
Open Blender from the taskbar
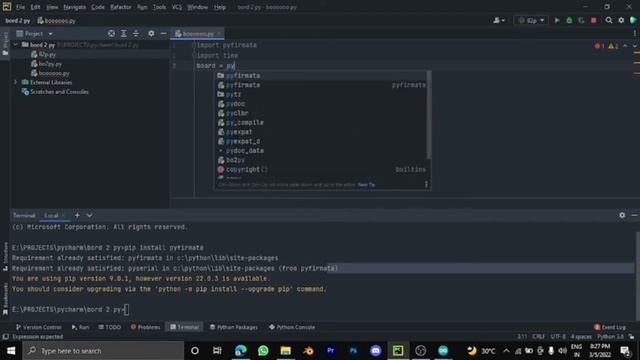[x=308, y=351]
